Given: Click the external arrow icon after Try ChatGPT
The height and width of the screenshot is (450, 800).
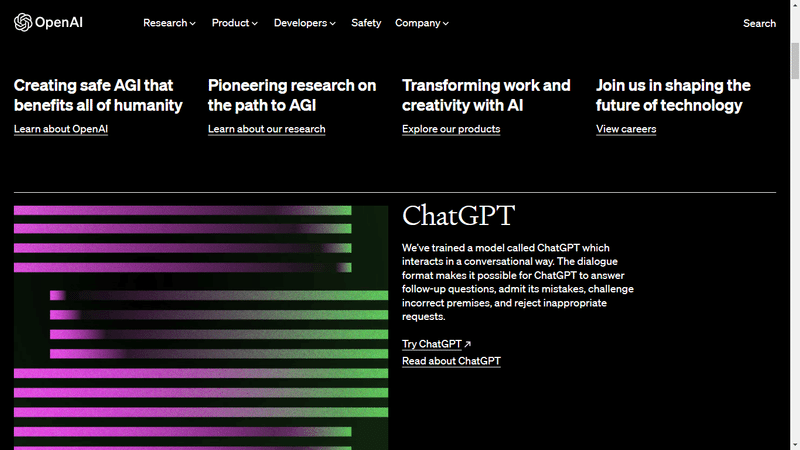Looking at the screenshot, I should tap(468, 344).
